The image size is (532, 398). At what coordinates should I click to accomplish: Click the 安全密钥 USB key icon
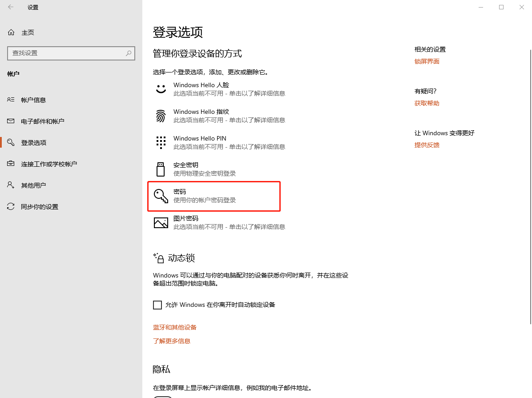coord(161,168)
